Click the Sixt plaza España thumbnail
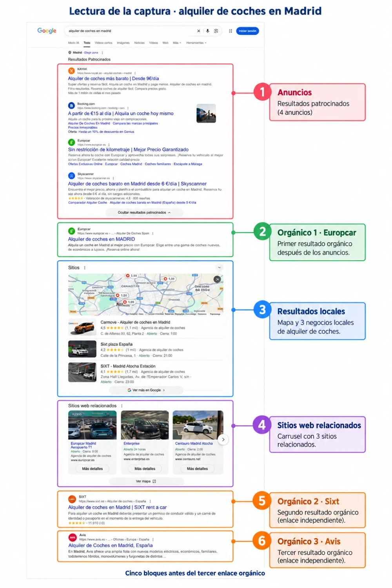 [82, 349]
